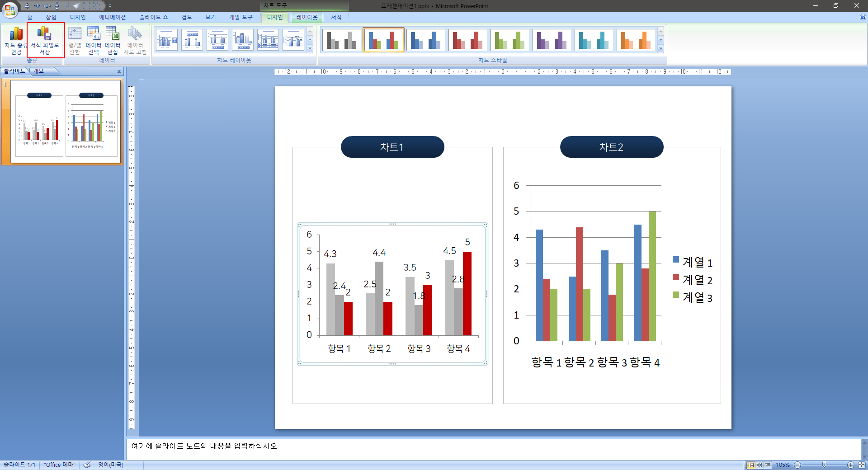Switch to the Outline (개요) pane tab

[x=38, y=71]
